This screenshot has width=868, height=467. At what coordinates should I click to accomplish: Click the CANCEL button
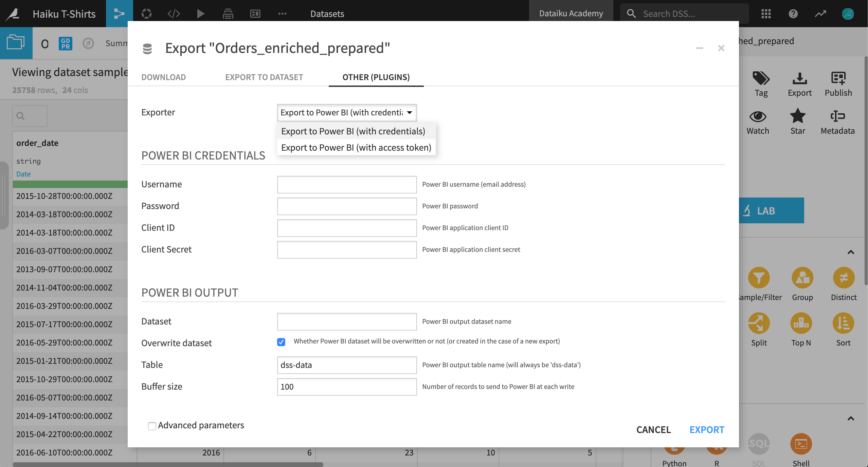click(653, 430)
